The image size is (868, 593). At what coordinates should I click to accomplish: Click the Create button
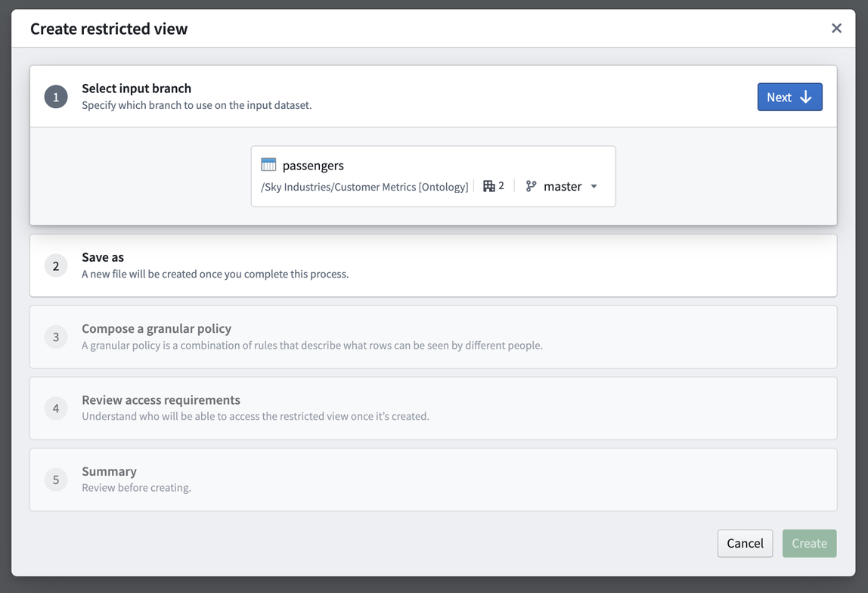(809, 543)
